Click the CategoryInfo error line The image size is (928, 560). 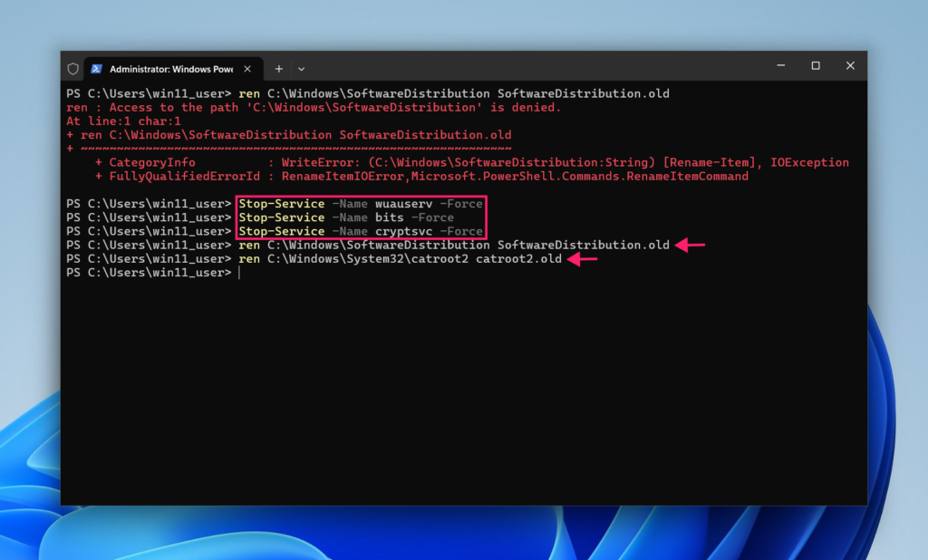coord(471,162)
